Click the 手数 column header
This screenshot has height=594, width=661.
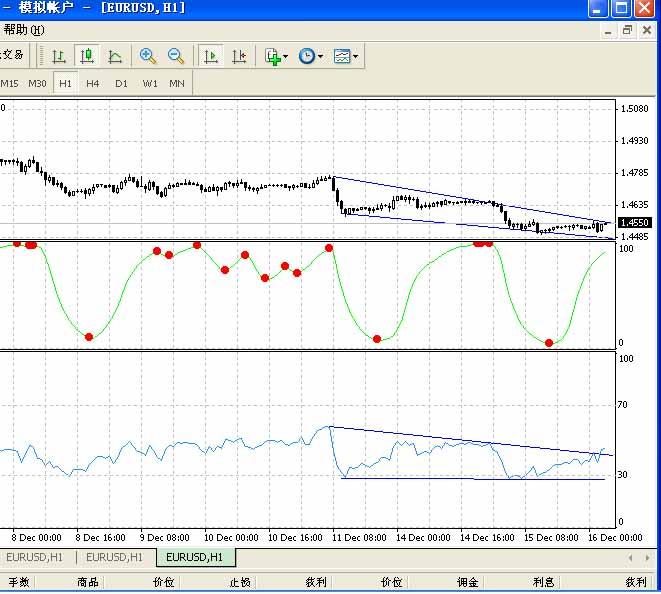point(19,582)
